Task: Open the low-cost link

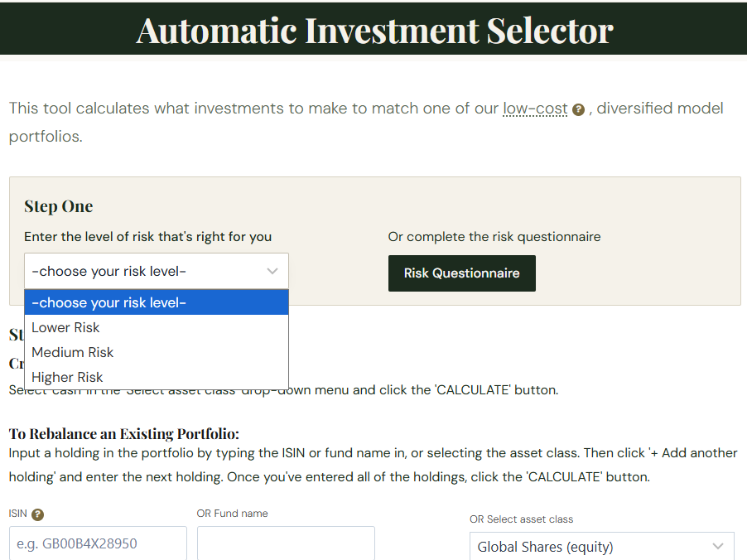Action: coord(535,109)
